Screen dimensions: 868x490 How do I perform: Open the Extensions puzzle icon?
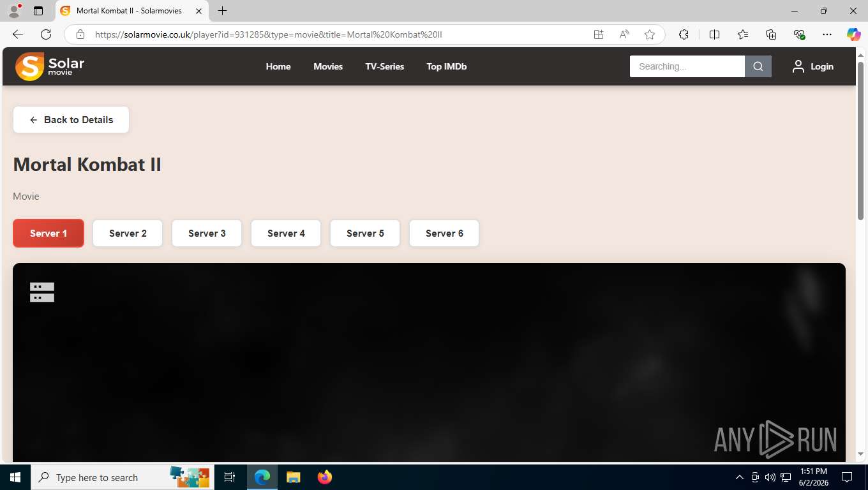coord(684,34)
